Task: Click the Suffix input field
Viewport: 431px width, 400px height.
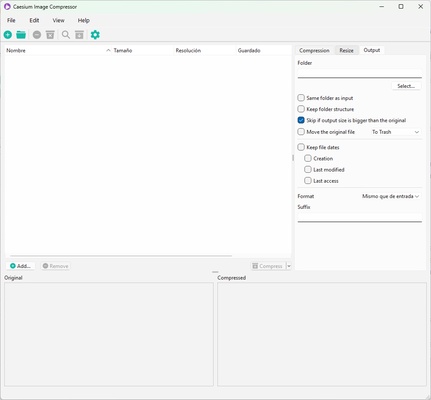Action: (360, 218)
